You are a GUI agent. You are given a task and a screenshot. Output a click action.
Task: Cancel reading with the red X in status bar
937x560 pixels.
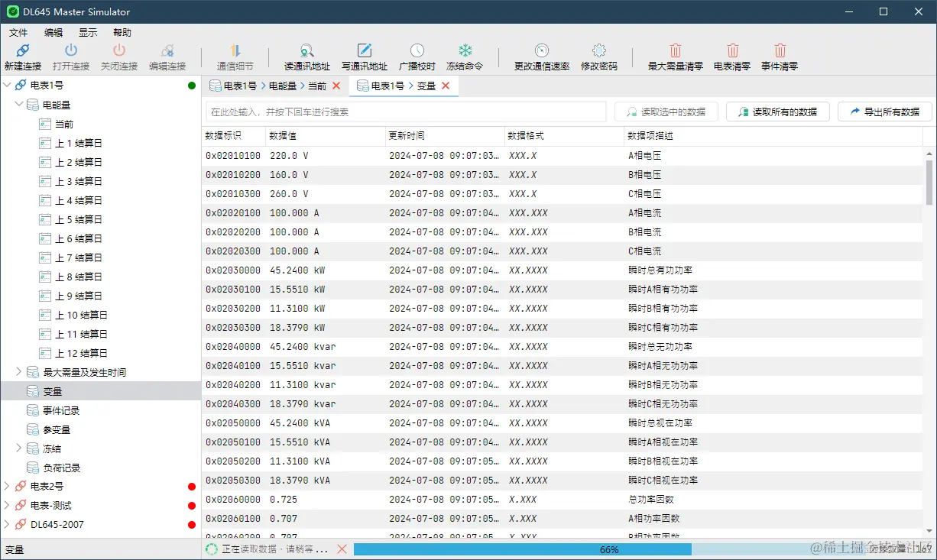(342, 549)
